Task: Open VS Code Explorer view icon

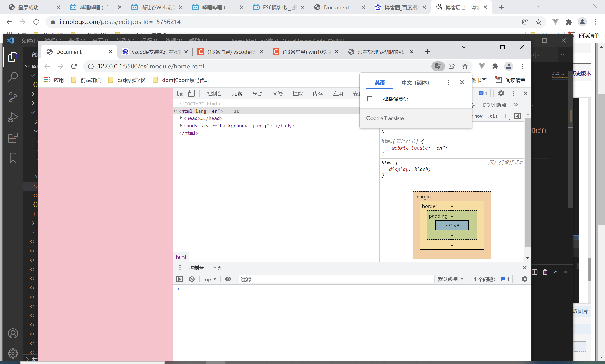Action: (13, 57)
